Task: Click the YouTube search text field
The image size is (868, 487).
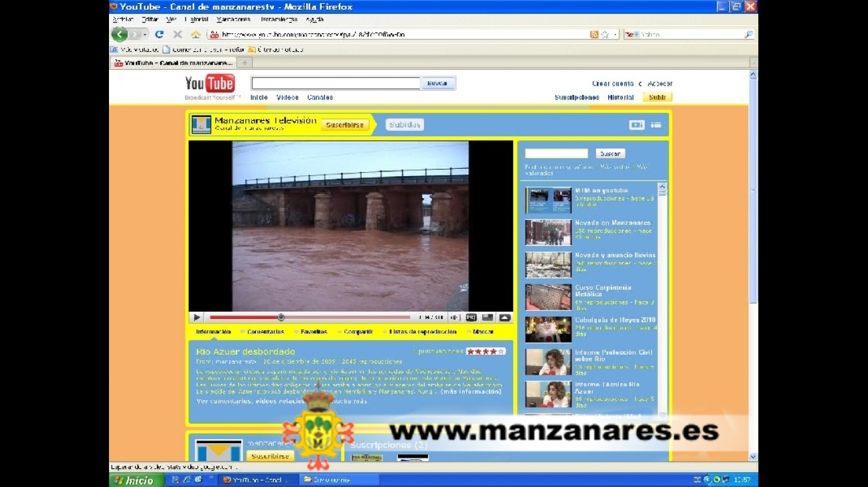Action: click(x=335, y=84)
